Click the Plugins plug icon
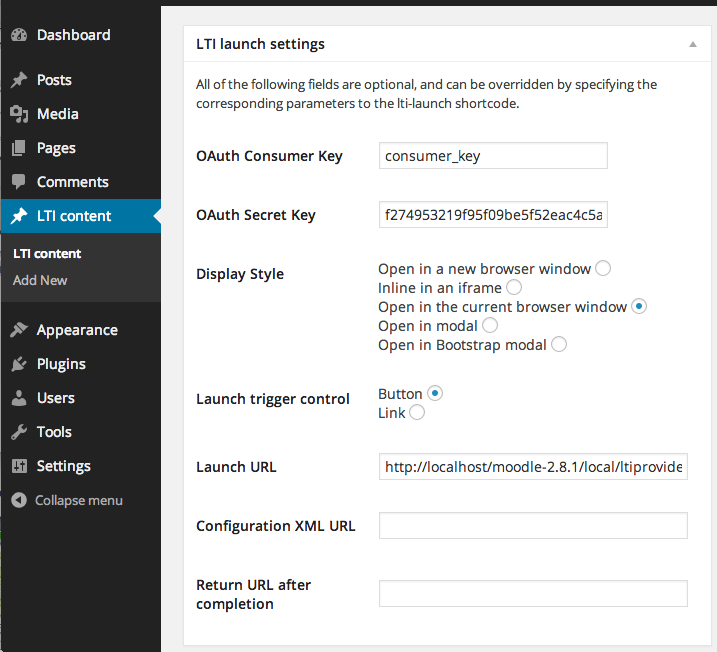The image size is (717, 652). (19, 364)
